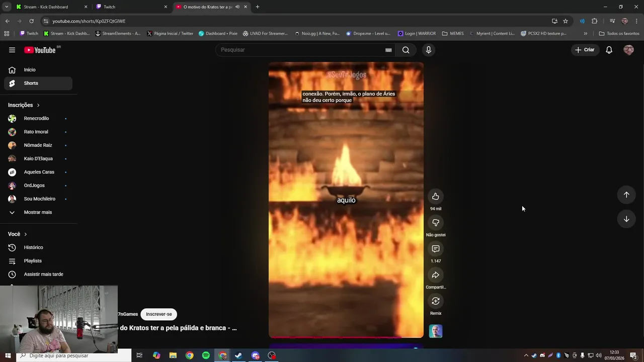The width and height of the screenshot is (644, 362).
Task: Open a new Chrome tab
Action: click(258, 7)
